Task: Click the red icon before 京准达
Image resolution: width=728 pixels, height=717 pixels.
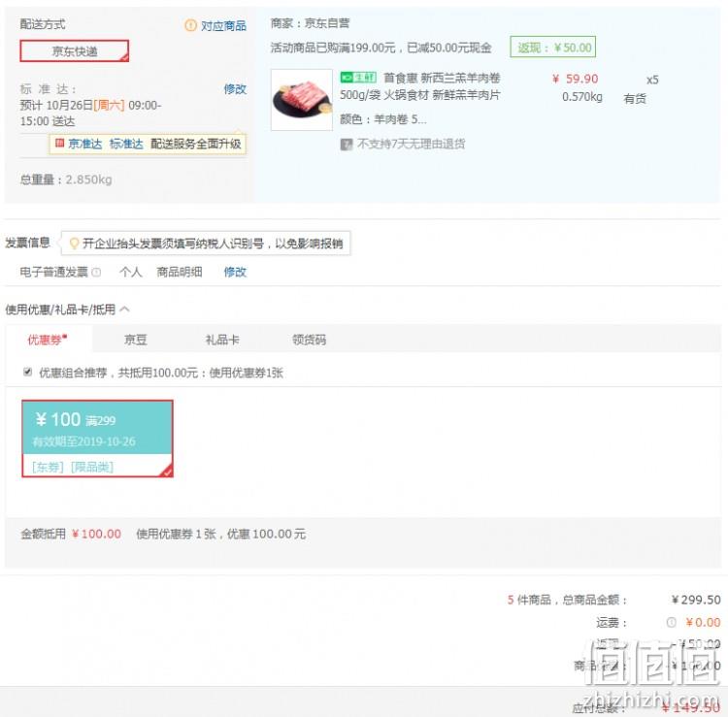Action: click(x=59, y=143)
